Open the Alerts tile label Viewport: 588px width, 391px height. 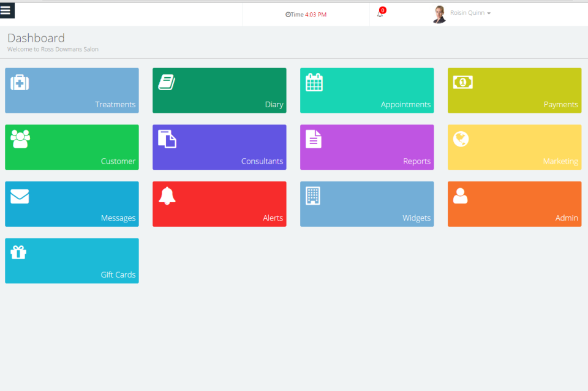(x=273, y=218)
